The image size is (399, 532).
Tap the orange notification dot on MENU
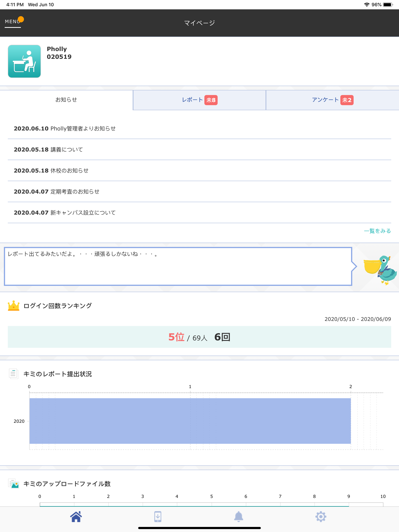click(x=21, y=19)
